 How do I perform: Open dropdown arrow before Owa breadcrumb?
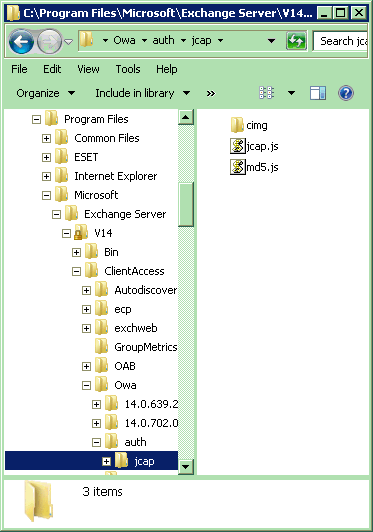tap(105, 41)
